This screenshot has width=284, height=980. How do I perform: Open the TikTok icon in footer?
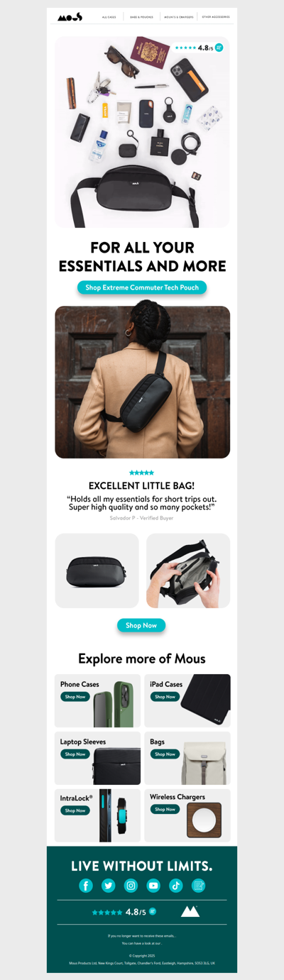coord(176,885)
